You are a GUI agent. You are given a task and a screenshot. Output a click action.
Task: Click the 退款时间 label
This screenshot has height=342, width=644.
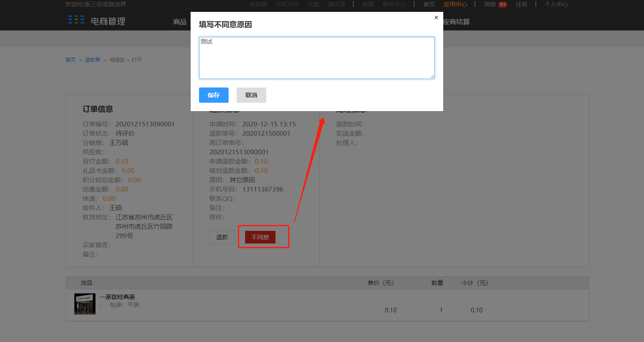pos(350,124)
